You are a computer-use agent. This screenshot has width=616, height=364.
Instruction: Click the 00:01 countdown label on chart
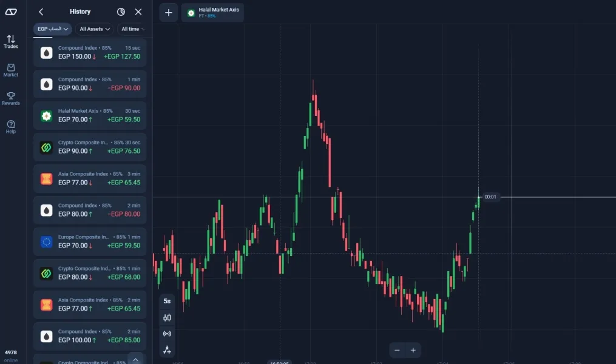490,197
